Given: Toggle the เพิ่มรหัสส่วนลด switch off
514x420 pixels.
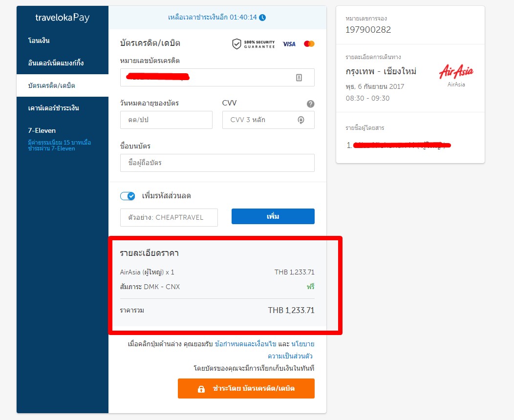Looking at the screenshot, I should (128, 196).
